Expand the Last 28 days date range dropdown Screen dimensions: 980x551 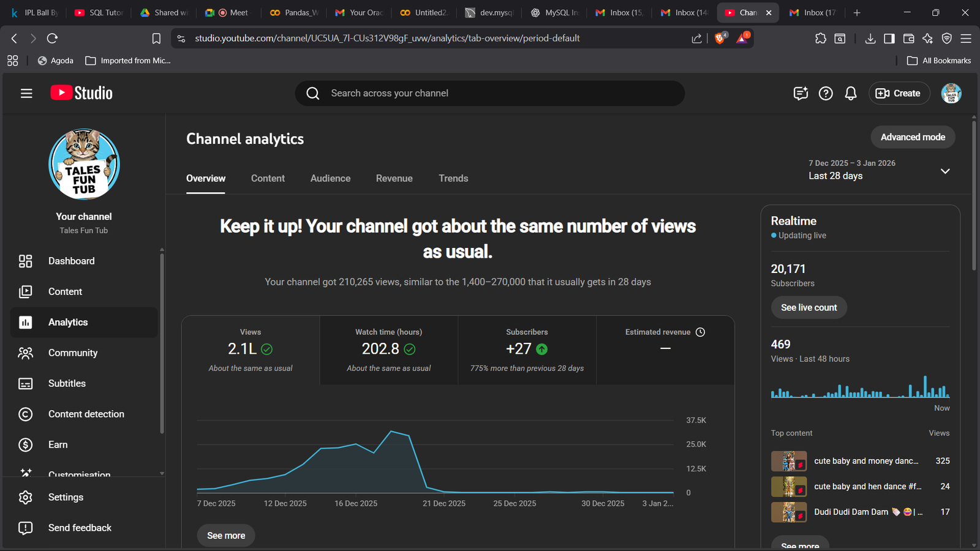945,171
